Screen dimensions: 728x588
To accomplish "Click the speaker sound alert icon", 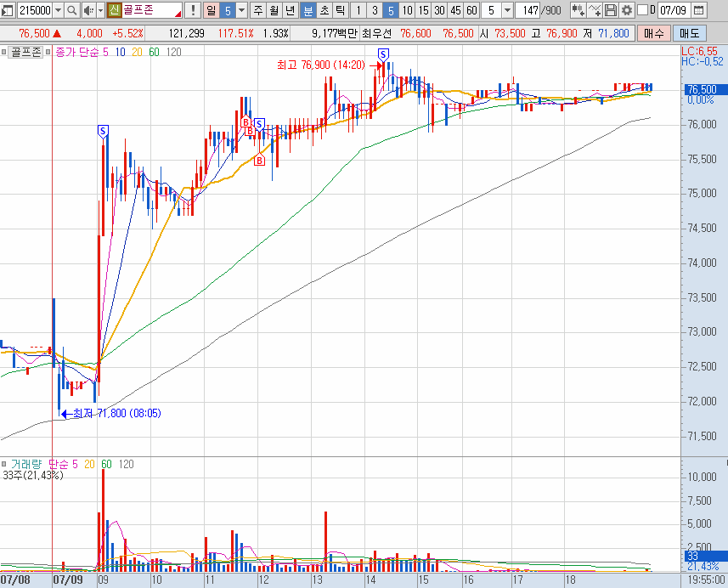I will click(88, 10).
